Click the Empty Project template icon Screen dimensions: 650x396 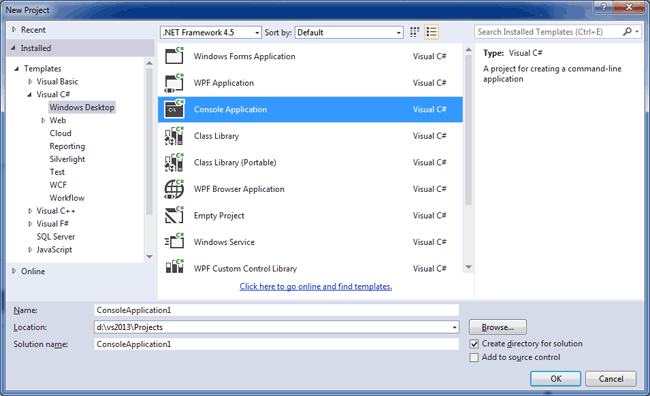point(174,215)
